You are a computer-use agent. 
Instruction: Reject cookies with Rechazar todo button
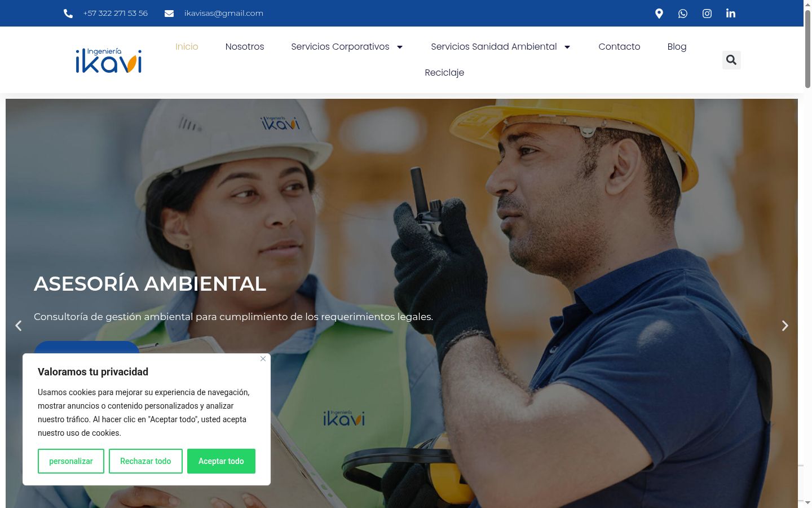pyautogui.click(x=145, y=461)
